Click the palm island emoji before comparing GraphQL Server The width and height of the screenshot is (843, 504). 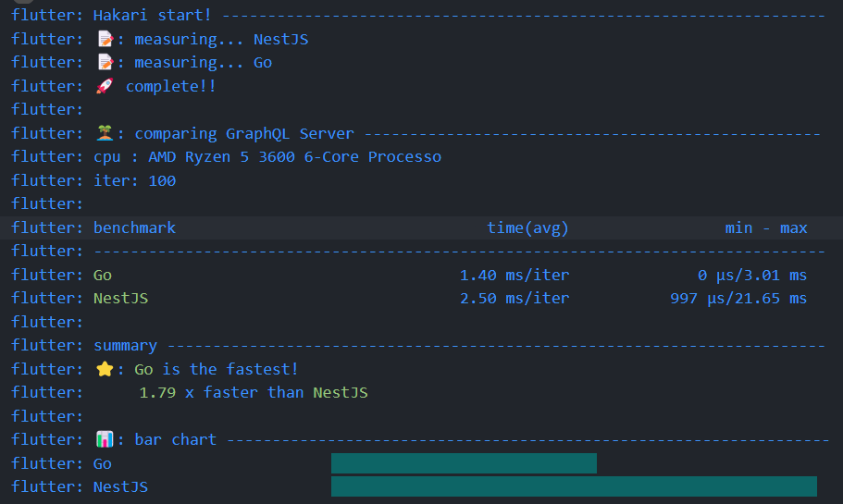[x=105, y=133]
